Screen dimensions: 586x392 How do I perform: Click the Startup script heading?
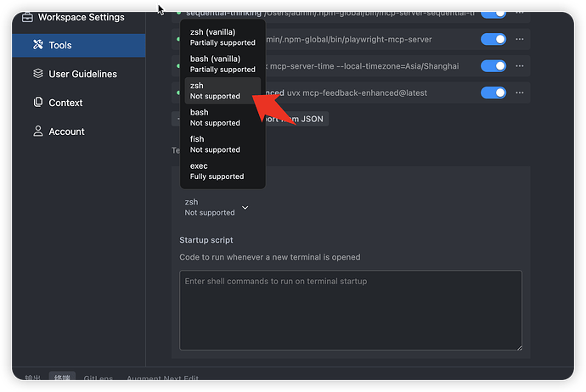[x=206, y=240]
